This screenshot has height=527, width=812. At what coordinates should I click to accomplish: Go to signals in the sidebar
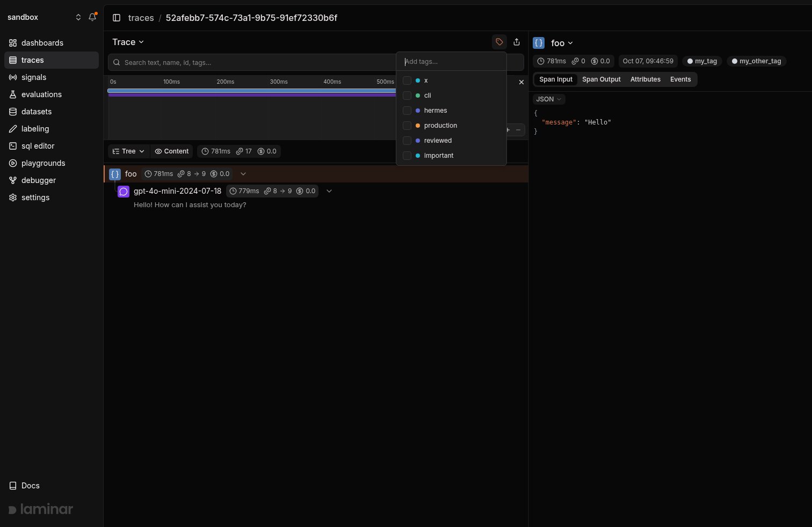[x=52, y=77]
